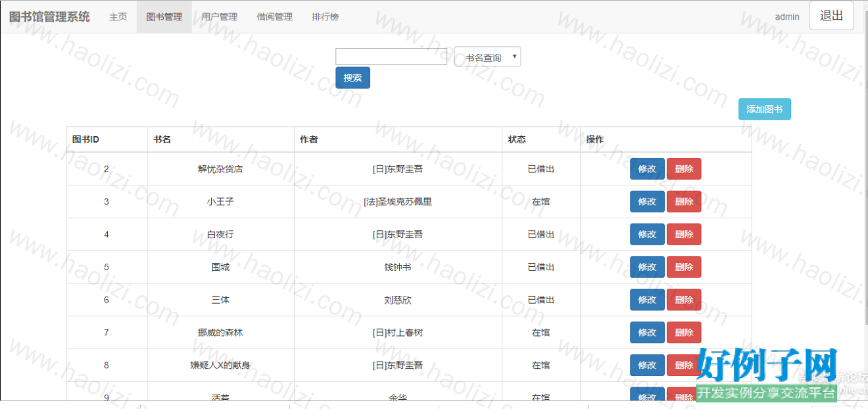The height and width of the screenshot is (409, 868).
Task: Click book ID 2 cell
Action: pos(107,169)
